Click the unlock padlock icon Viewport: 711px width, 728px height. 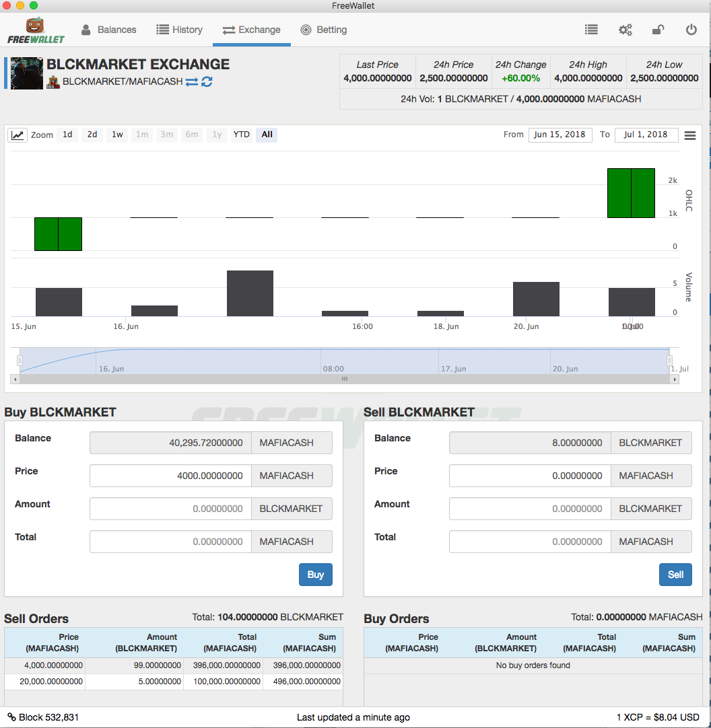(658, 30)
